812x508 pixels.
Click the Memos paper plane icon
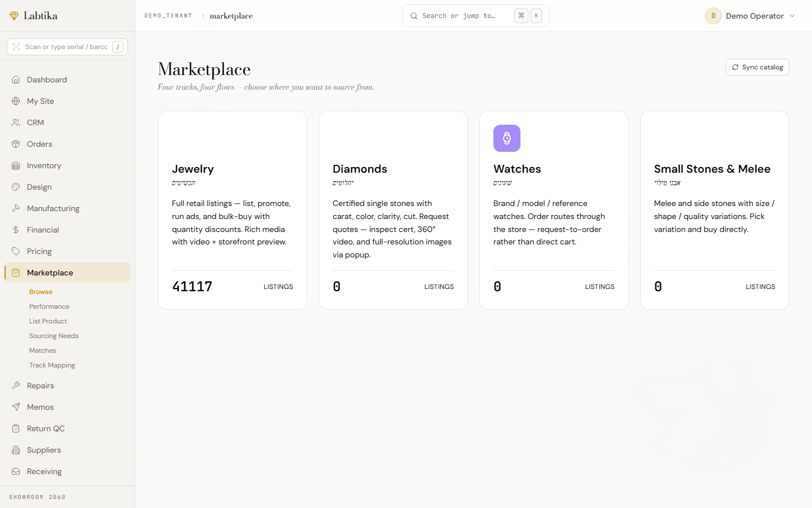[x=16, y=407]
